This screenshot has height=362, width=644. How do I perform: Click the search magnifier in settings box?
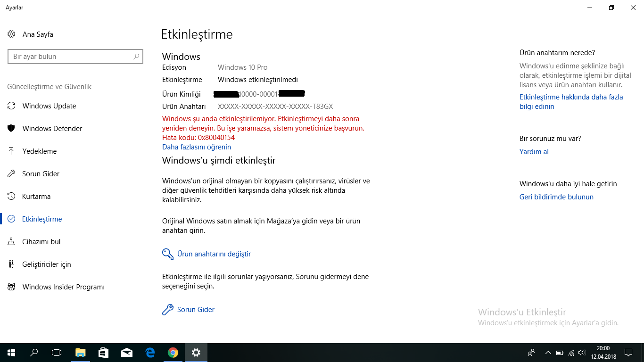(x=136, y=57)
